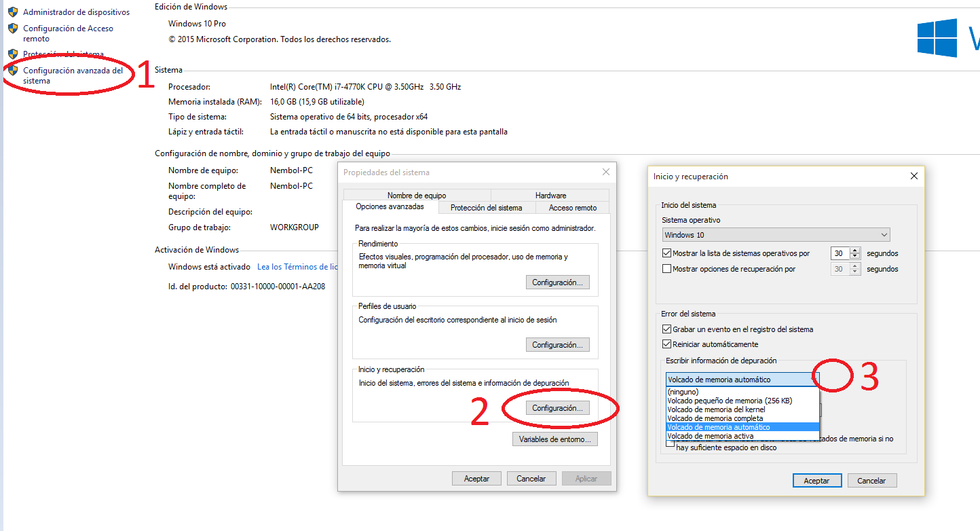
Task: Click the 'Windows 10 Pro' edition text
Action: (197, 24)
